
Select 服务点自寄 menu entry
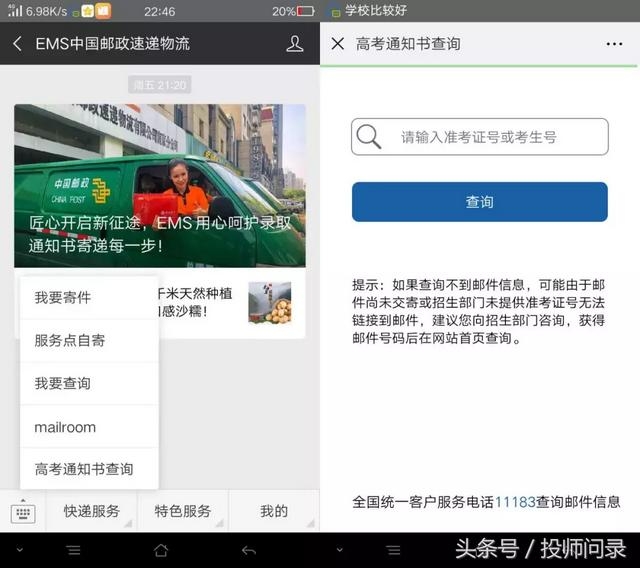pyautogui.click(x=89, y=340)
